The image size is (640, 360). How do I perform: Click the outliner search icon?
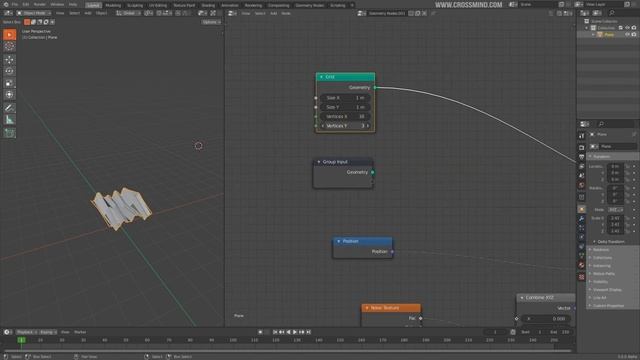tap(612, 13)
